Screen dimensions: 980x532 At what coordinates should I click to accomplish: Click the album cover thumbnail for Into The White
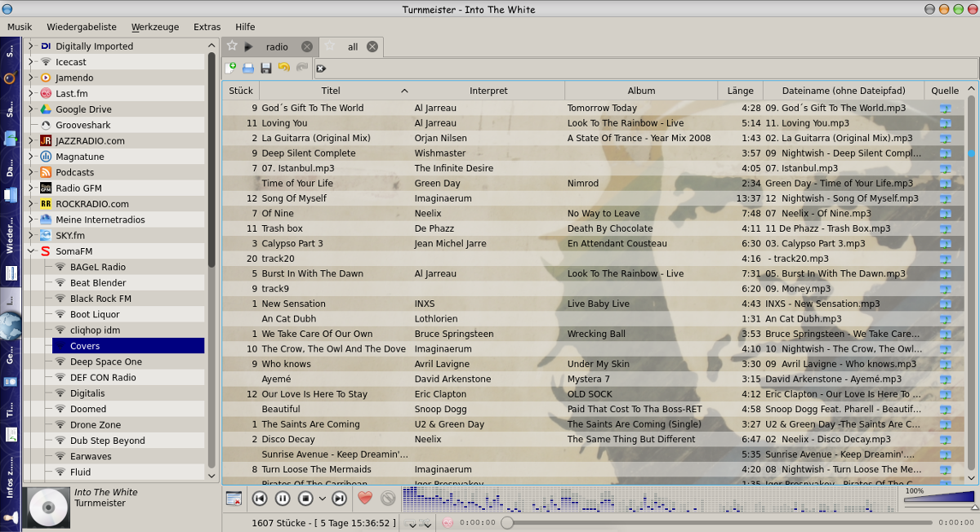[x=47, y=508]
